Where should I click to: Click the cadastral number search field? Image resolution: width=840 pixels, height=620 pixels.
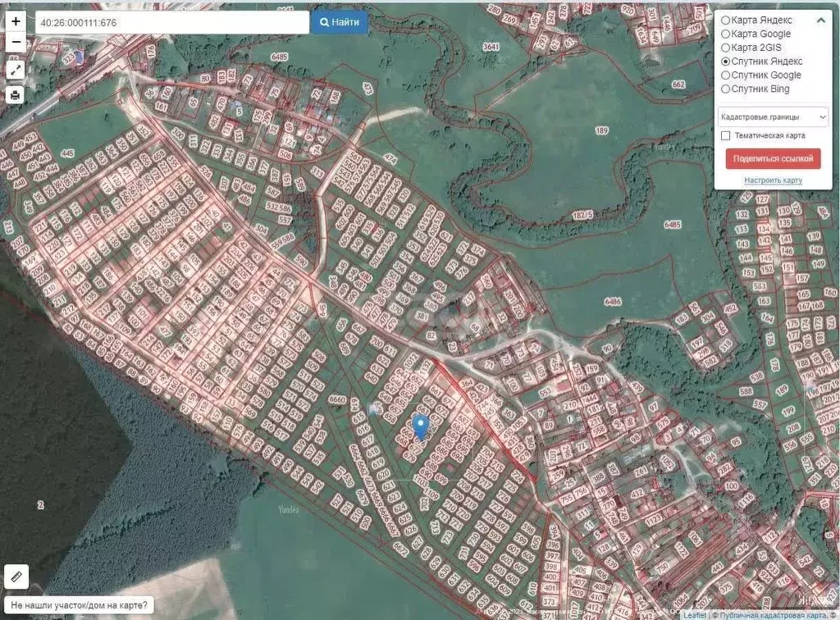pos(160,23)
